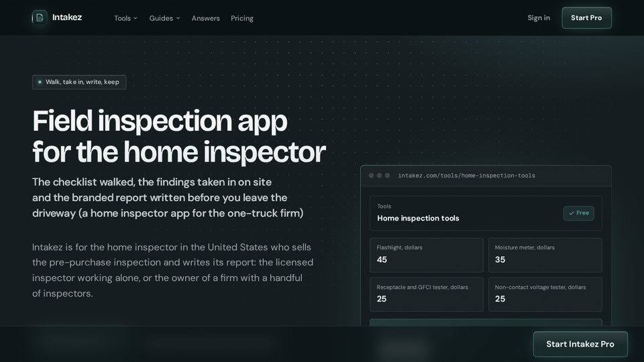Select the Receptacle and GFCI tester field
Screen dimensions: 644x362
pos(427,294)
